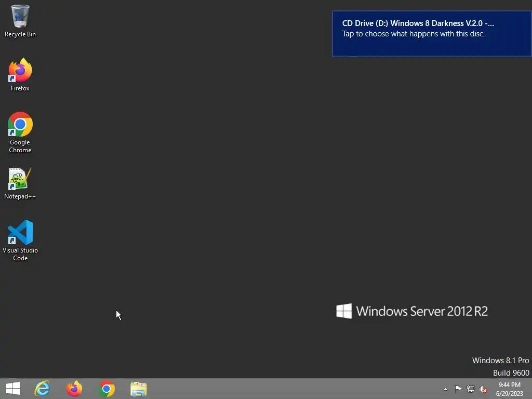Screen dimensions: 532x399
Task: Click the Firefox icon label text
Action: coord(20,88)
